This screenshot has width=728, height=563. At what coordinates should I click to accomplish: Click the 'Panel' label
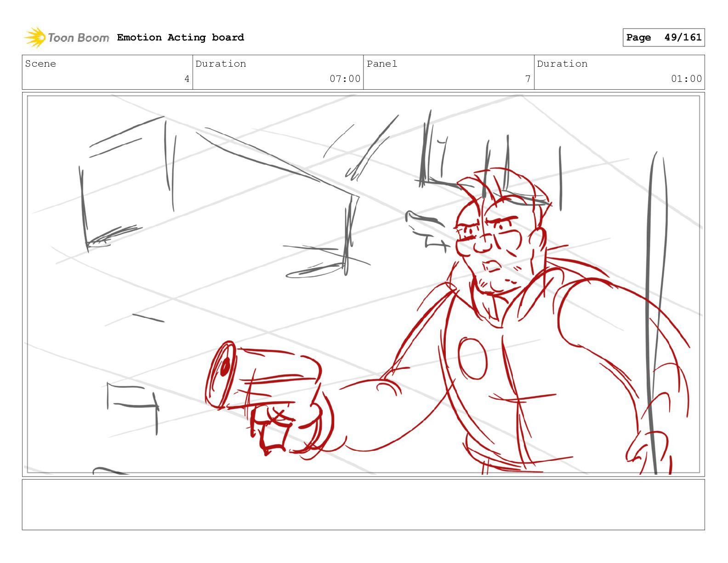381,63
